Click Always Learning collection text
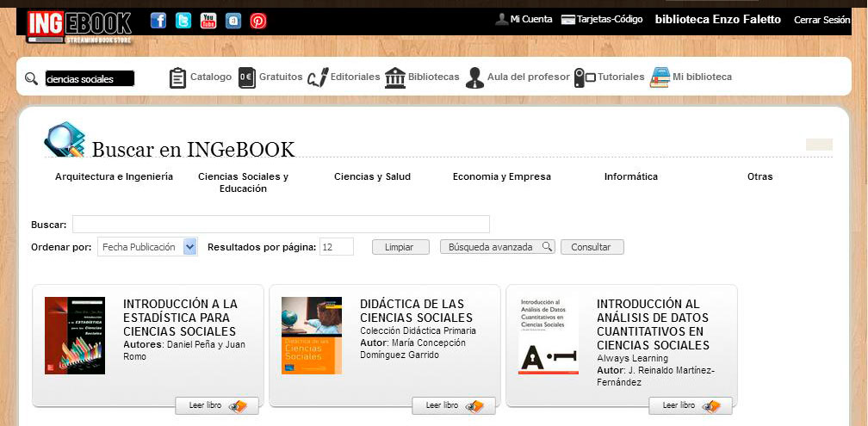The image size is (868, 426). (x=632, y=358)
